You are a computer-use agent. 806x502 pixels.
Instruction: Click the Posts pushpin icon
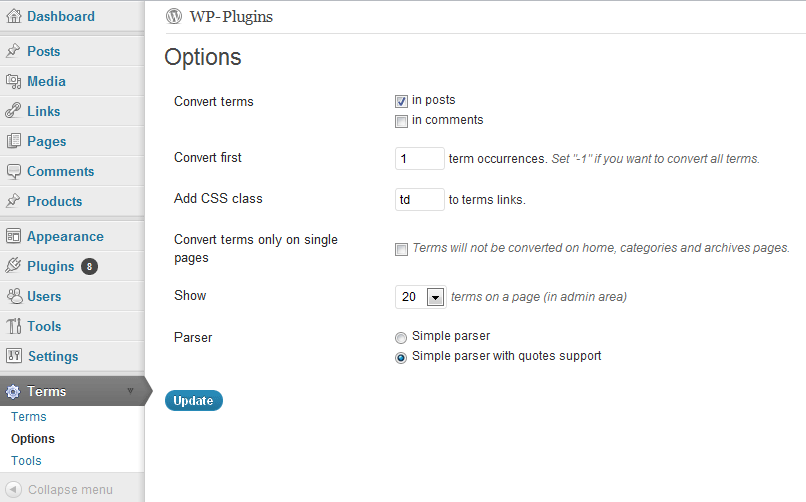click(13, 51)
